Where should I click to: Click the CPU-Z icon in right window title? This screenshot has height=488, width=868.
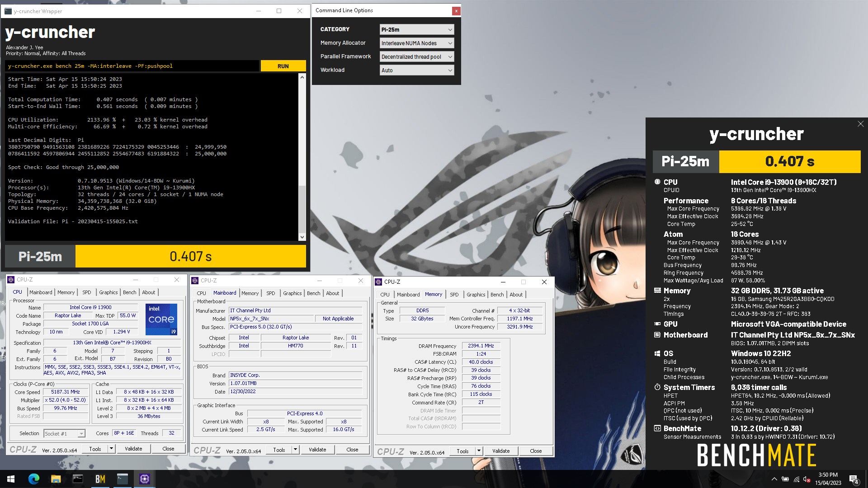click(x=379, y=282)
